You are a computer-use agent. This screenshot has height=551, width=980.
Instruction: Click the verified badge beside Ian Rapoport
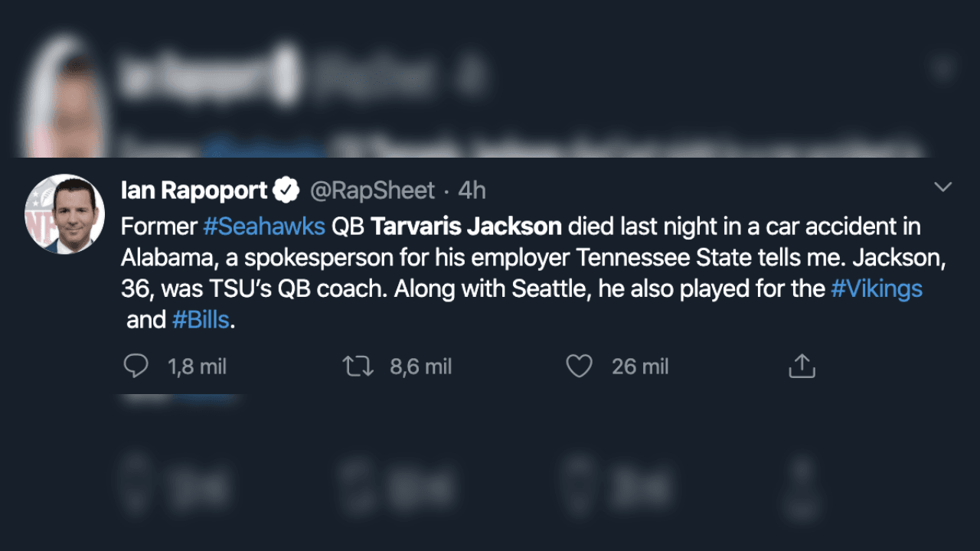click(287, 190)
